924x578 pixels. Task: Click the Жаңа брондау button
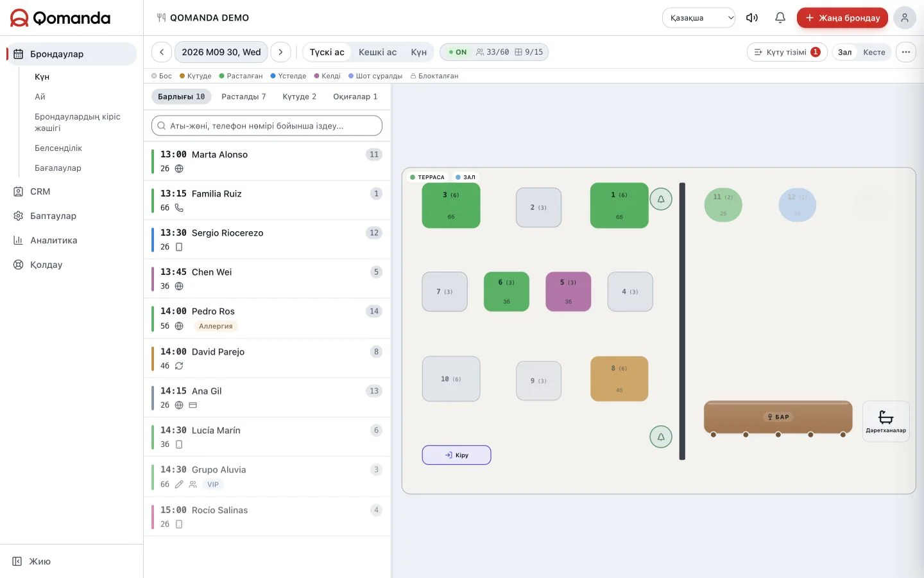point(842,18)
